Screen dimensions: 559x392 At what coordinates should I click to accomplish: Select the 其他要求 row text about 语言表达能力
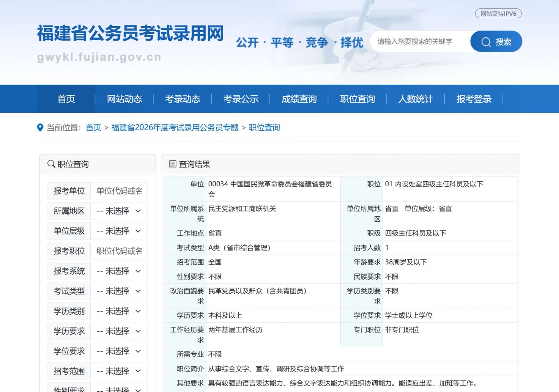[343, 383]
